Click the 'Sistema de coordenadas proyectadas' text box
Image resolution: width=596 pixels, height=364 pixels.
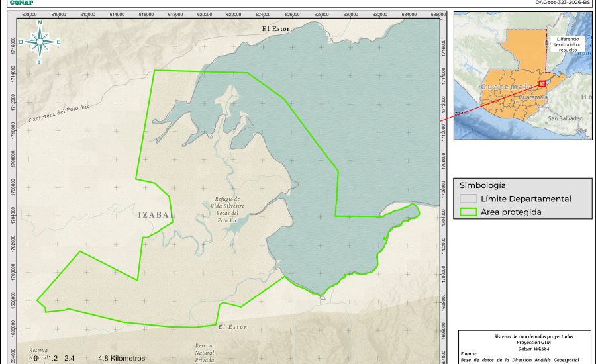[x=525, y=336]
